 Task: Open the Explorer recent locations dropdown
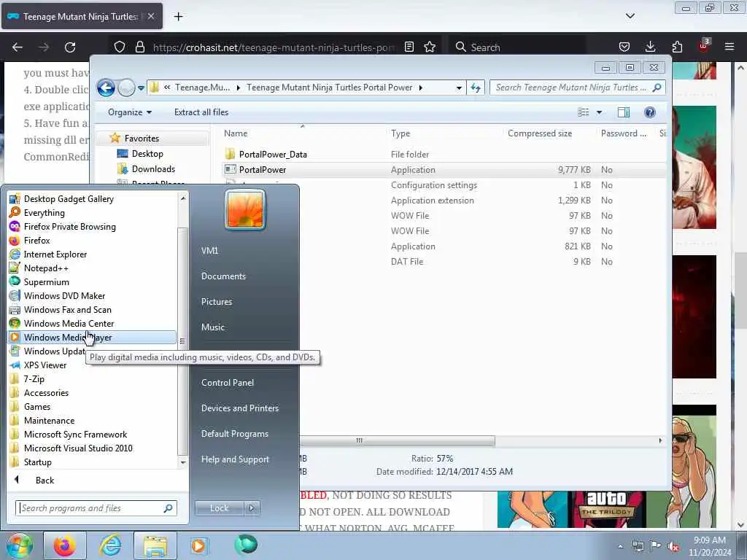[141, 88]
